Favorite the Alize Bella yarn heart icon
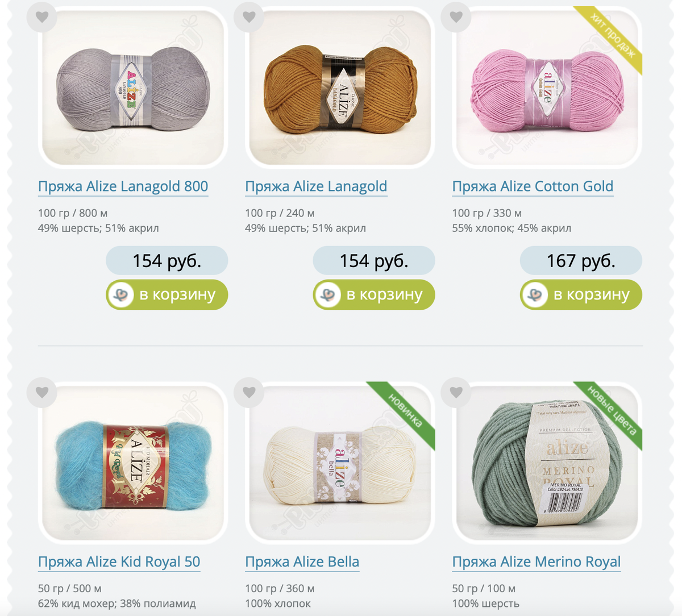The height and width of the screenshot is (616, 682). [x=249, y=392]
